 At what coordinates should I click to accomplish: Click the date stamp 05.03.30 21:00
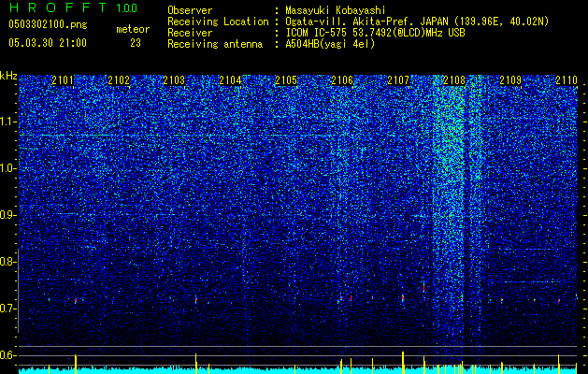(48, 43)
